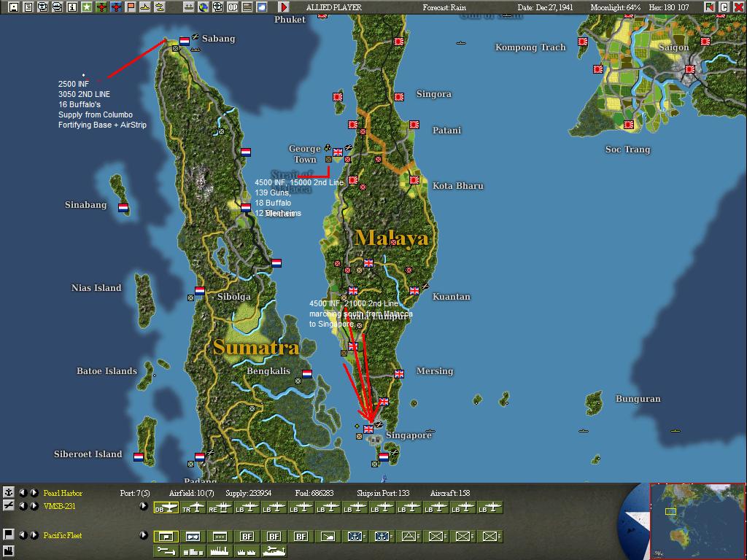Open the OP operations toolbar icon
This screenshot has width=747, height=560.
coord(233,7)
